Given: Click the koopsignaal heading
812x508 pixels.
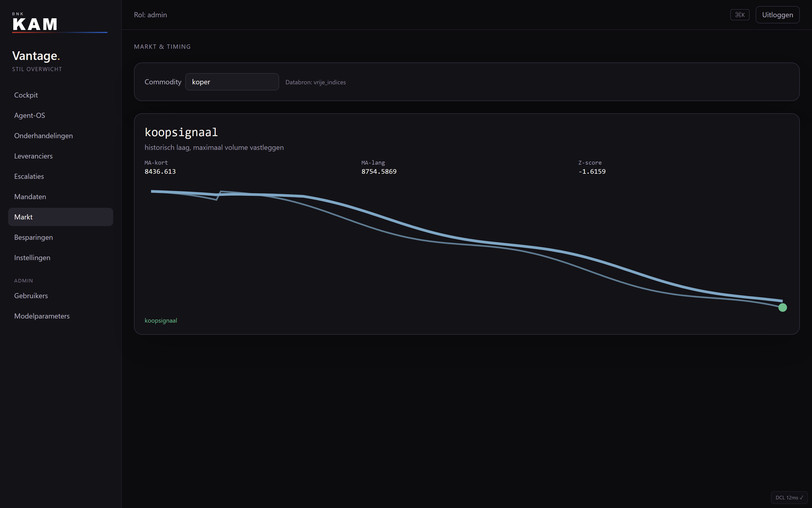Looking at the screenshot, I should coord(181,132).
